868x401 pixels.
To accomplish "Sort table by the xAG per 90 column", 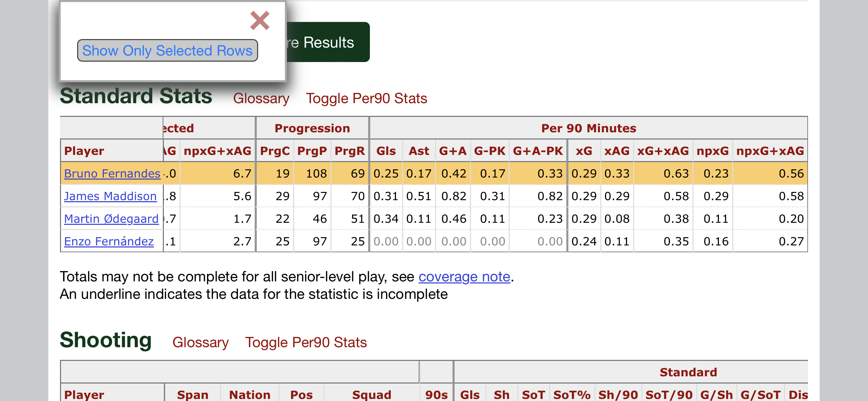I will tap(617, 151).
